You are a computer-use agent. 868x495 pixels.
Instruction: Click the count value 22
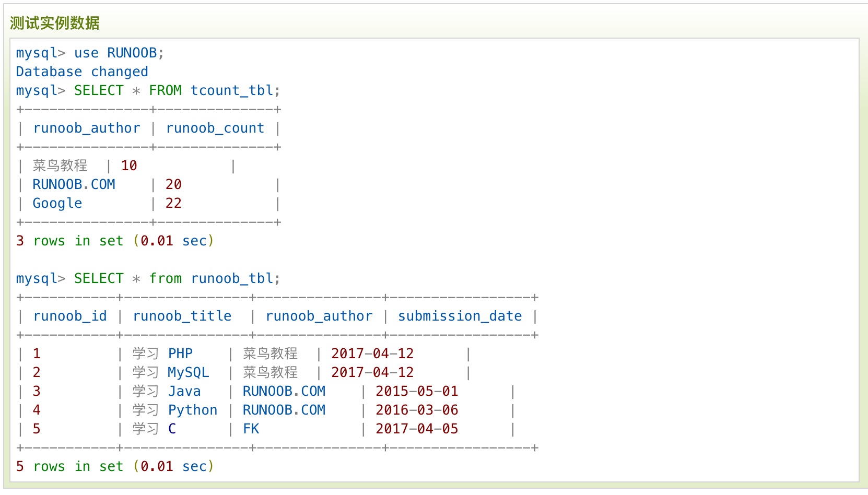click(173, 203)
